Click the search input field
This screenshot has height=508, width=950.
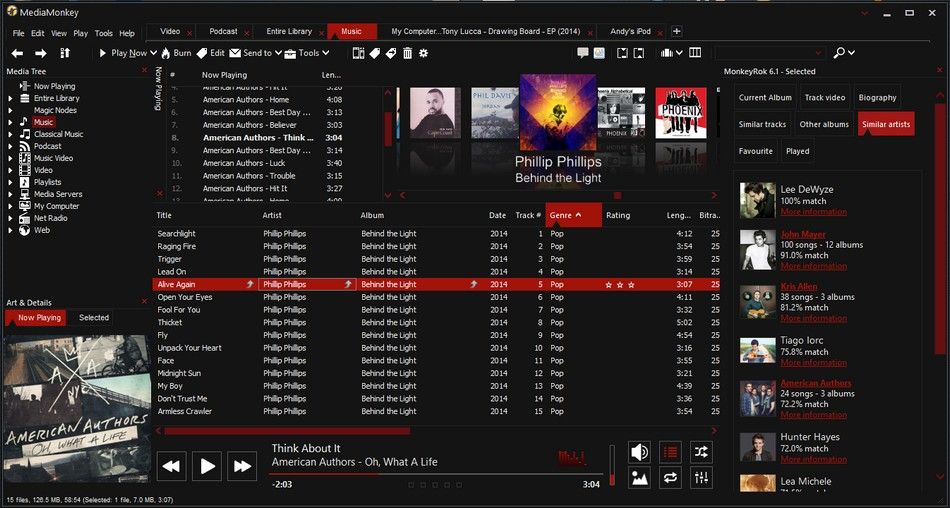769,53
